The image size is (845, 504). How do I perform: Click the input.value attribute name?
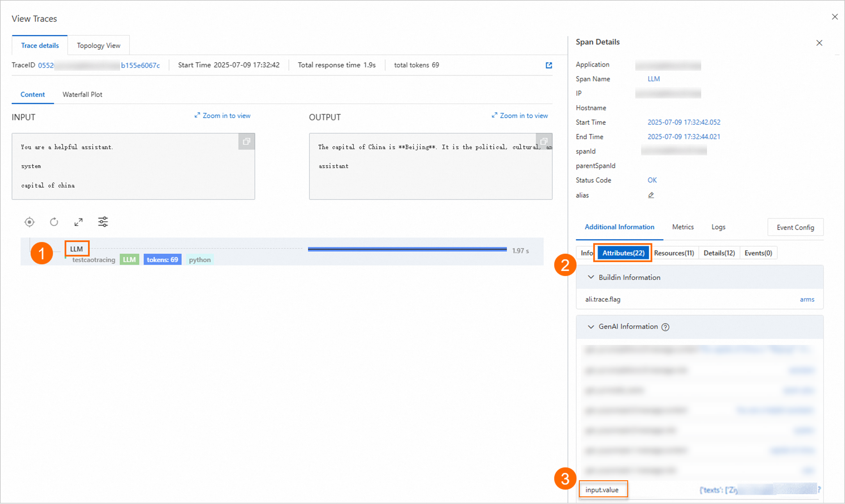tap(602, 490)
